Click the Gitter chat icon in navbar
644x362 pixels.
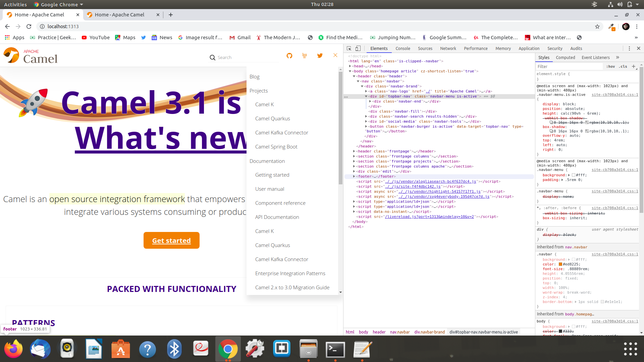click(x=305, y=56)
